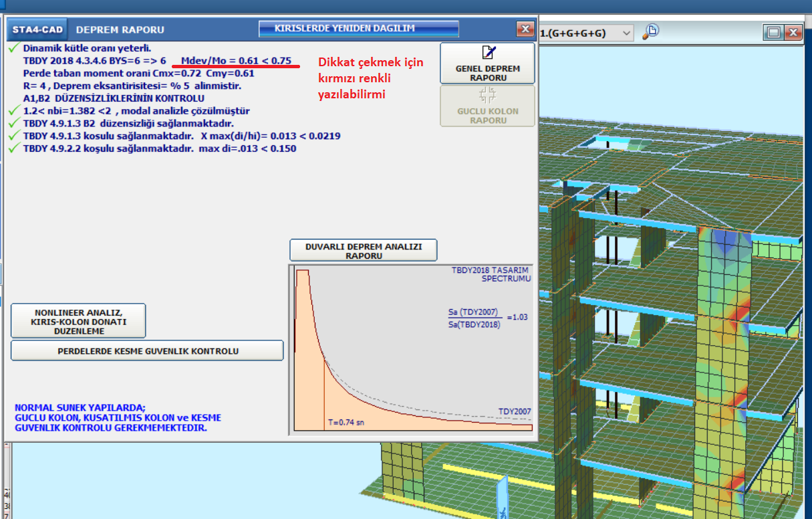Expand the 1.(G+G+G+G) load combination dropdown
Image resolution: width=812 pixels, height=519 pixels.
626,33
